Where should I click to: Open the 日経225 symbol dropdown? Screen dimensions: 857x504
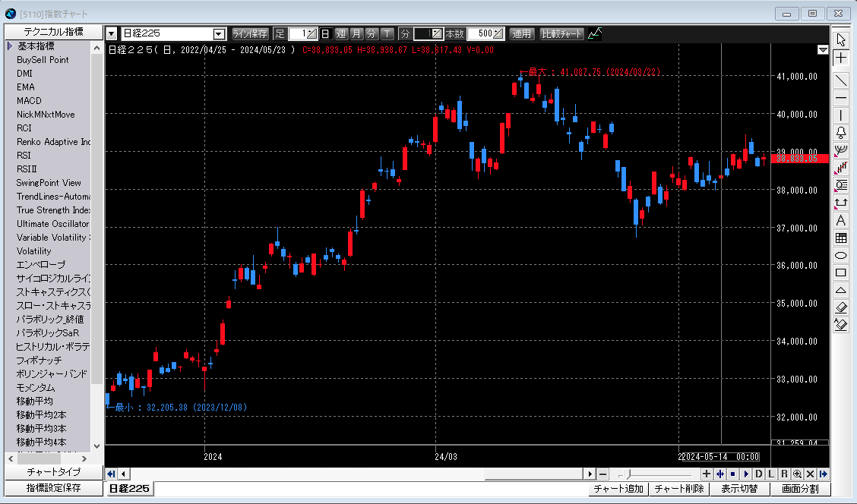[x=219, y=34]
